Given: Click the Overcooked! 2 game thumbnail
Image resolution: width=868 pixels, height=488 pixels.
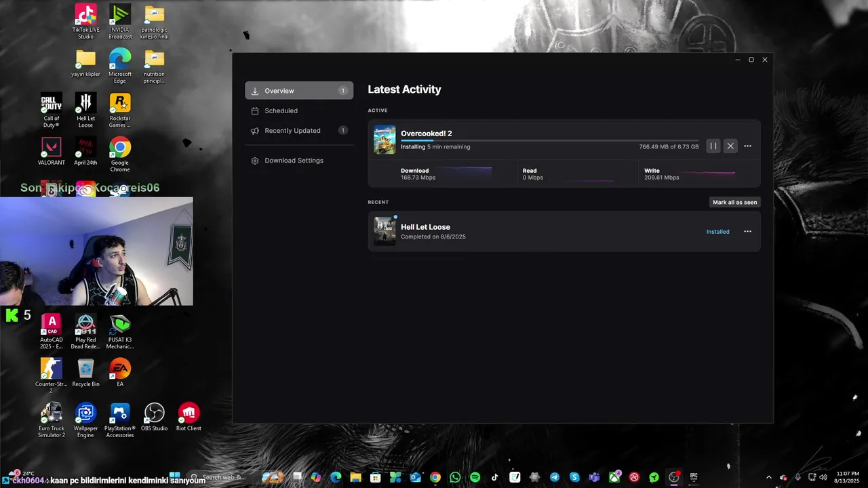Looking at the screenshot, I should pyautogui.click(x=384, y=140).
